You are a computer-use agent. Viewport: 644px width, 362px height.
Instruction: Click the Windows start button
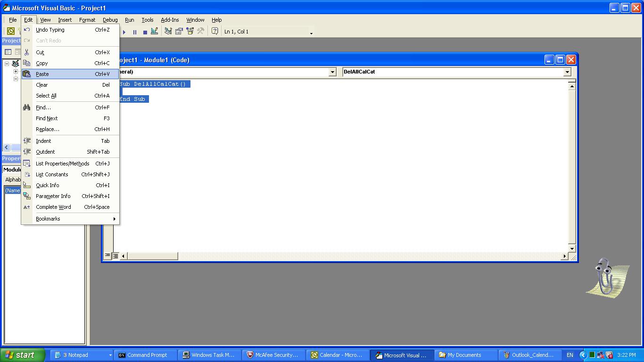tap(22, 355)
